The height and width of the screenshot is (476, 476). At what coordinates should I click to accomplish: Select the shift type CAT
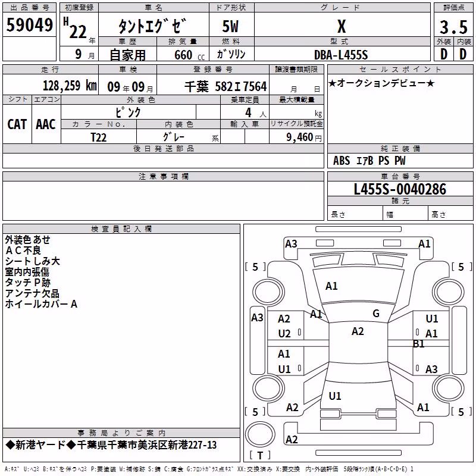click(x=17, y=124)
